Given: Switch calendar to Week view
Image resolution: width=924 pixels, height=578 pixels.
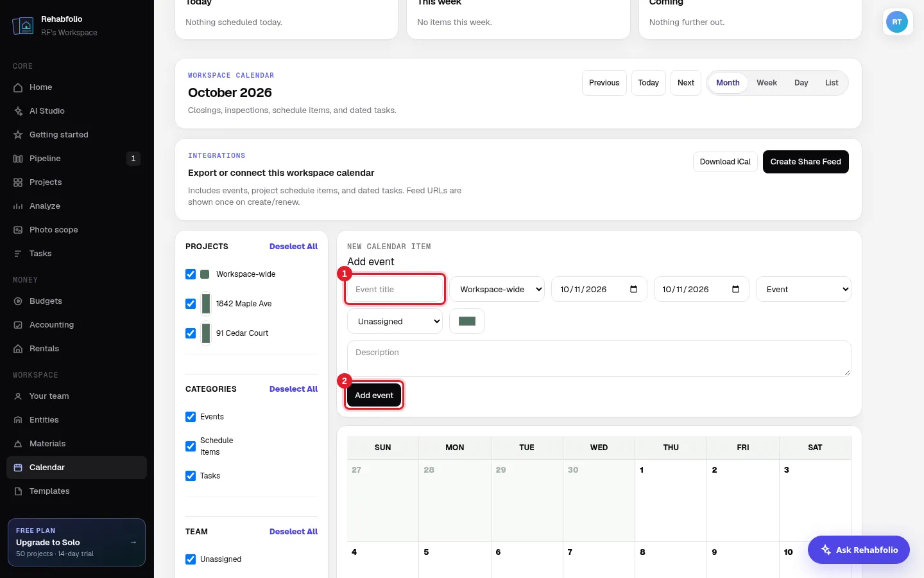Looking at the screenshot, I should coord(767,83).
